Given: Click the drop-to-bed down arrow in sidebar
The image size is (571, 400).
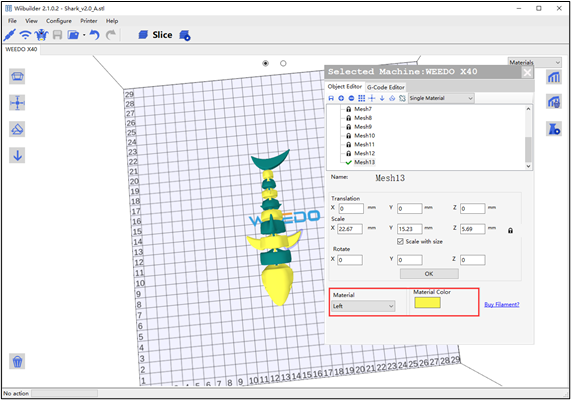Looking at the screenshot, I should coord(17,156).
